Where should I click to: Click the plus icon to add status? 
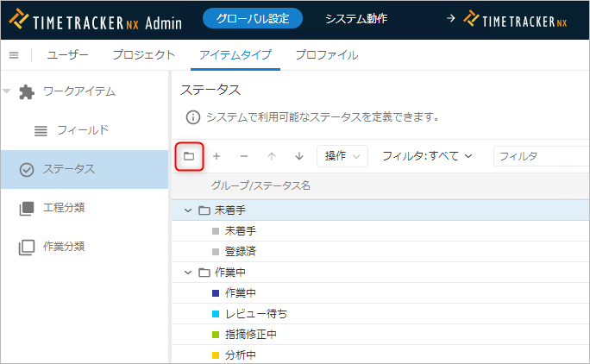coord(217,156)
